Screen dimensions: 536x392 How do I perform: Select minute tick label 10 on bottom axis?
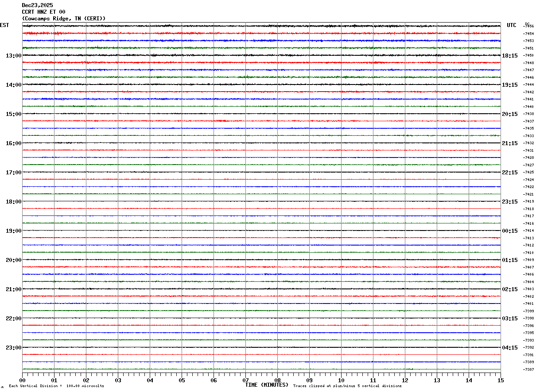[341, 380]
